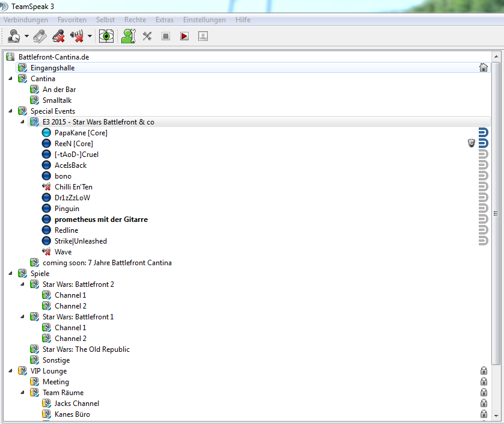This screenshot has height=424, width=504.
Task: Collapse Star Wars: Battlefront 1 subchannels
Action: pyautogui.click(x=22, y=317)
